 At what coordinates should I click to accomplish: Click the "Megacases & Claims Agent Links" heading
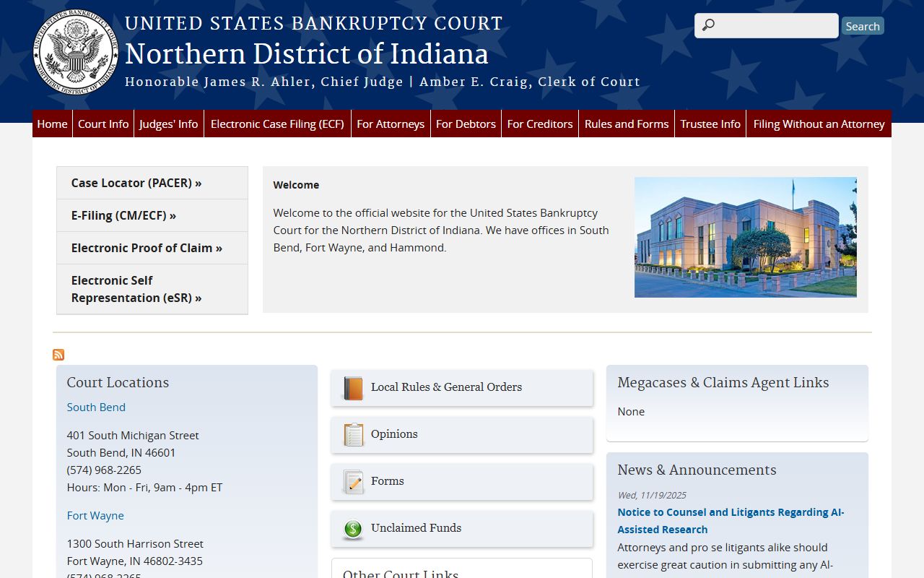coord(723,382)
